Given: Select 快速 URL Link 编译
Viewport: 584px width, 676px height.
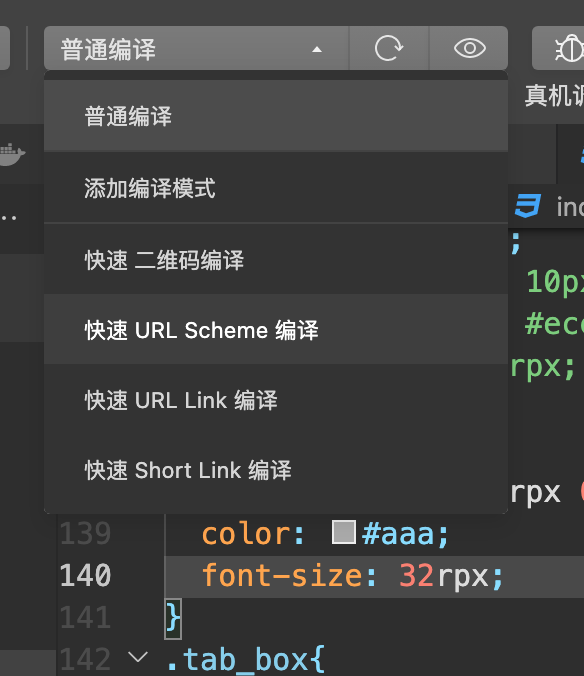Looking at the screenshot, I should [x=276, y=400].
